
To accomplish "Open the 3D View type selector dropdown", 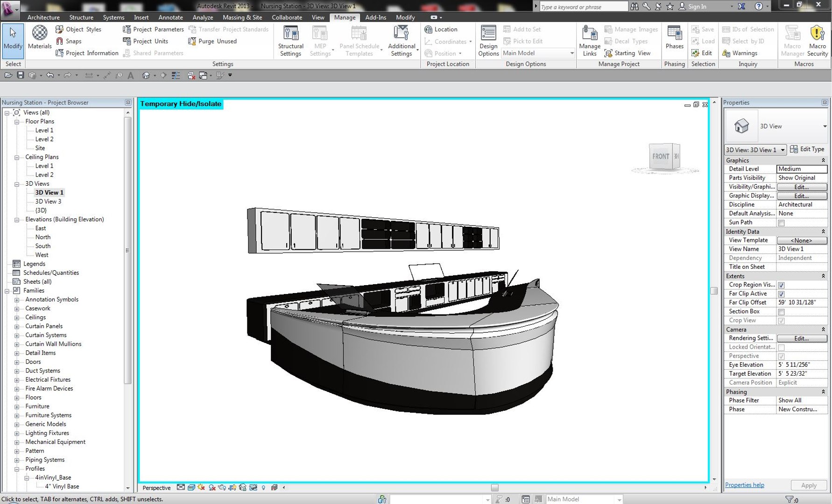I will pos(825,126).
